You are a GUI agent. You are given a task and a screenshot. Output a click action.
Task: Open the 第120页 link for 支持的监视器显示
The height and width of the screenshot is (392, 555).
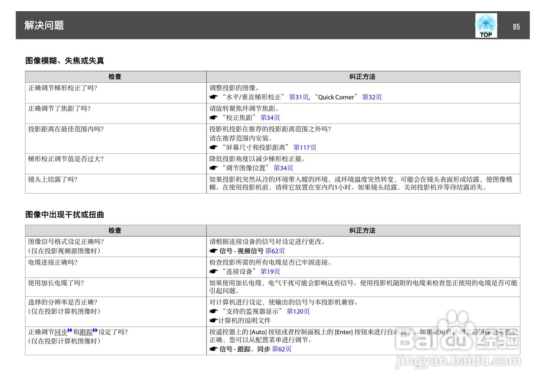[x=298, y=311]
